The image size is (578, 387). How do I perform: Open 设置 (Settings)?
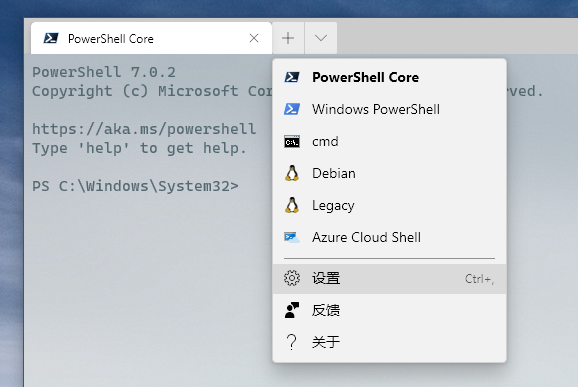coord(389,279)
